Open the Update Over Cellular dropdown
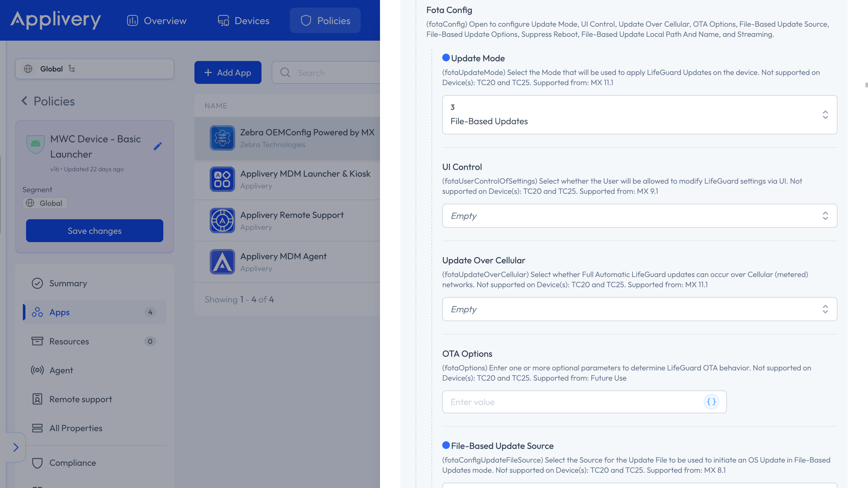868x488 pixels. [x=639, y=309]
